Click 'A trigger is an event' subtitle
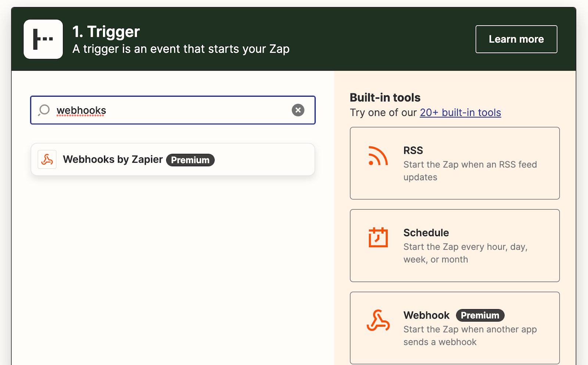This screenshot has width=588, height=365. (181, 49)
